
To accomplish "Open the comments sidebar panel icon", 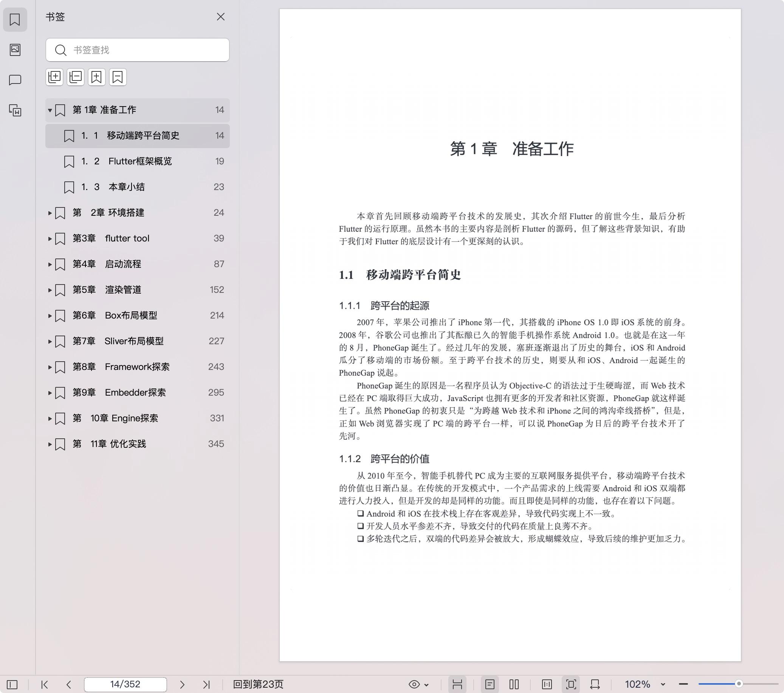I will (15, 80).
